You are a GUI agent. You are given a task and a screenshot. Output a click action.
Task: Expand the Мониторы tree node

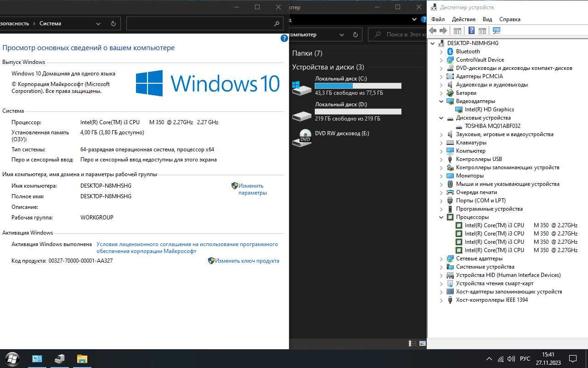click(441, 176)
